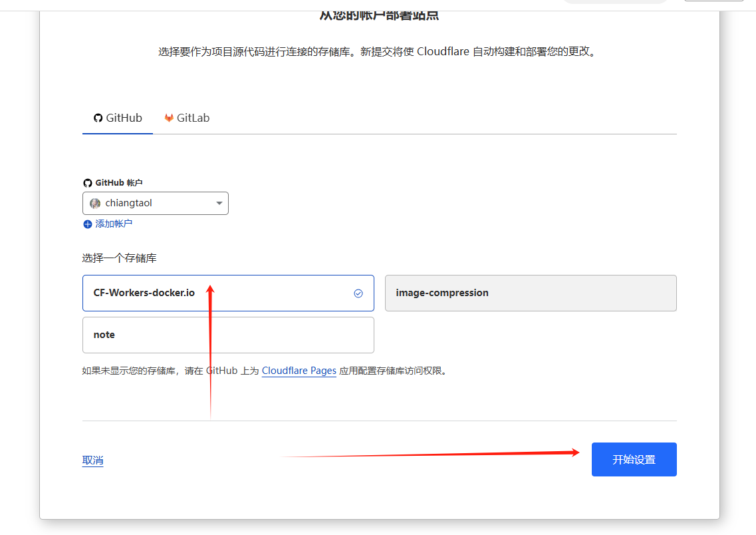756x535 pixels.
Task: Click the chiangtaol user avatar
Action: [x=95, y=204]
